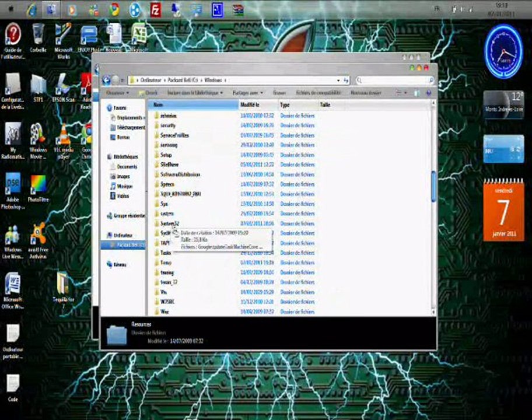This screenshot has height=420, width=532.
Task: Launch avast! Free Antivirus shortcut
Action: [x=38, y=241]
